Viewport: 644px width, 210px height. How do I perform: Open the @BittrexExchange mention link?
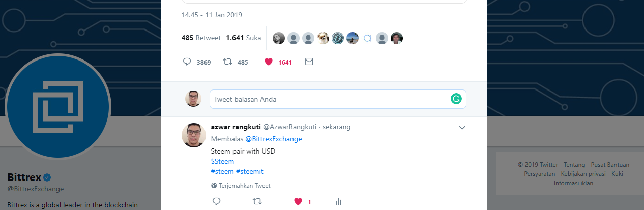click(x=274, y=139)
